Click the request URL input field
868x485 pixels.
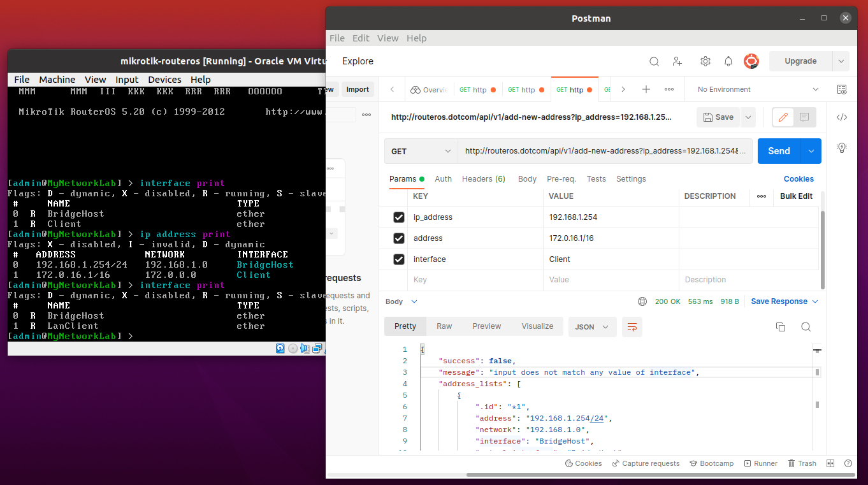pyautogui.click(x=605, y=151)
